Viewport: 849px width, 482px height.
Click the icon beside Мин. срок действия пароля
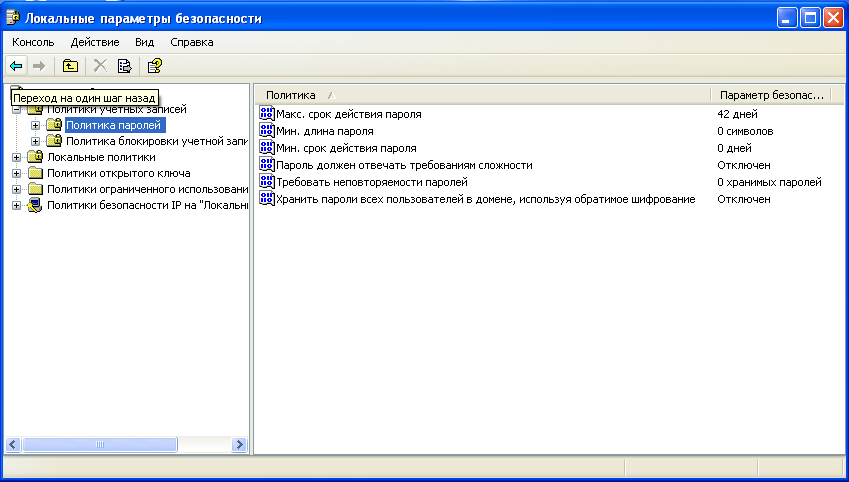click(x=267, y=148)
